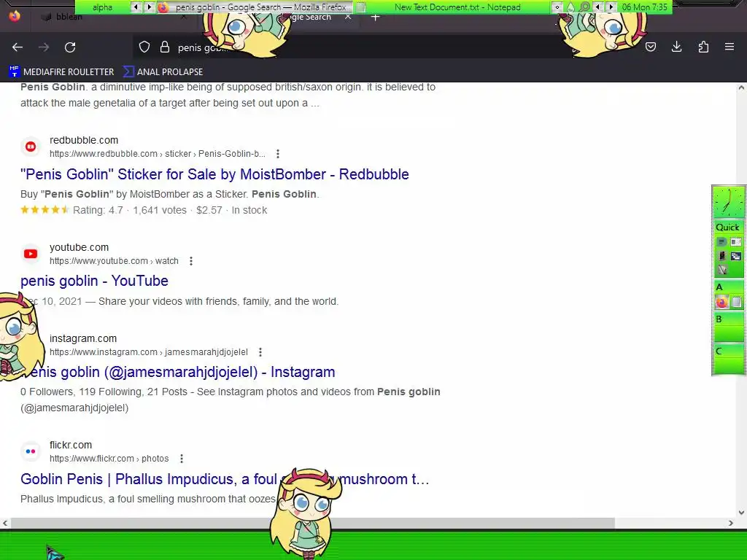Click the Quick panel header
This screenshot has width=747, height=560.
(x=727, y=227)
